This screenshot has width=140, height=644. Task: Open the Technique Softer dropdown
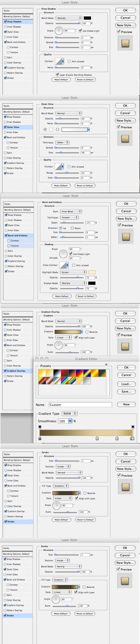62,143
